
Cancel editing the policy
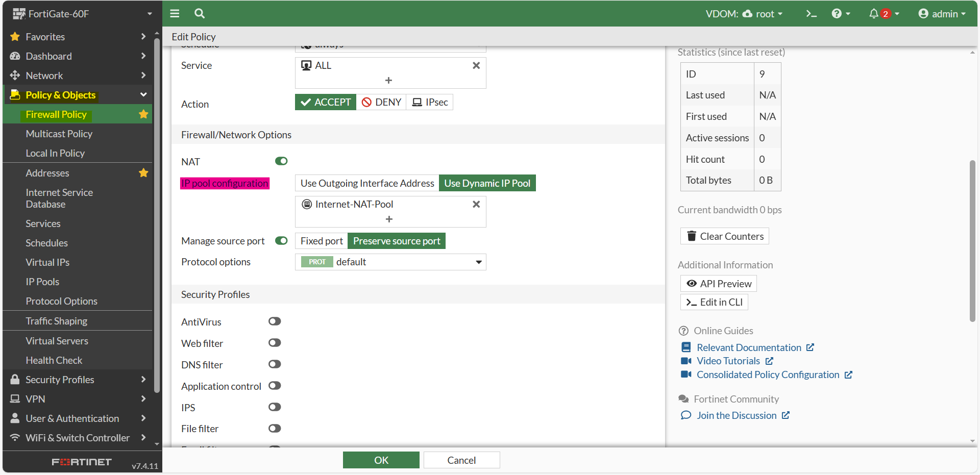pos(461,460)
